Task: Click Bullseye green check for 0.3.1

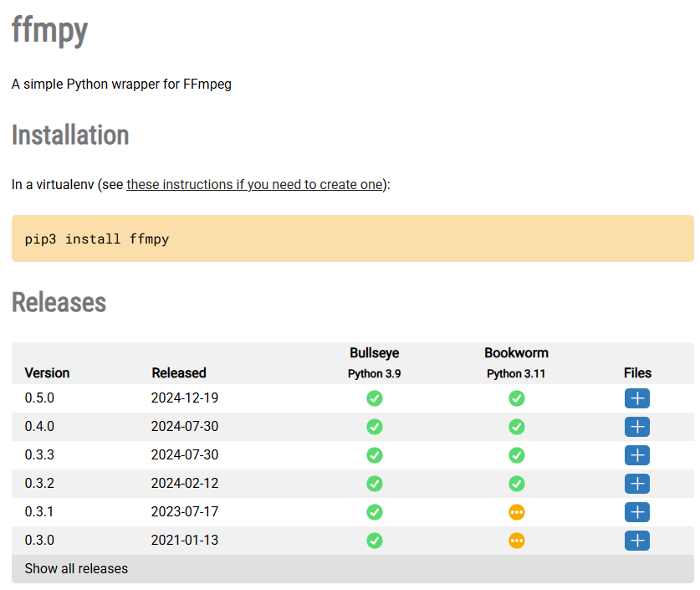Action: pyautogui.click(x=375, y=512)
